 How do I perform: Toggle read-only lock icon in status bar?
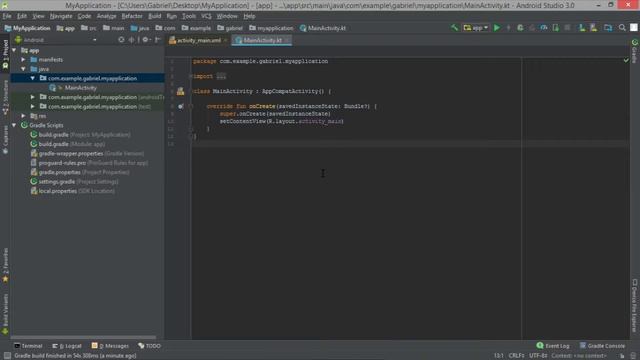point(622,356)
